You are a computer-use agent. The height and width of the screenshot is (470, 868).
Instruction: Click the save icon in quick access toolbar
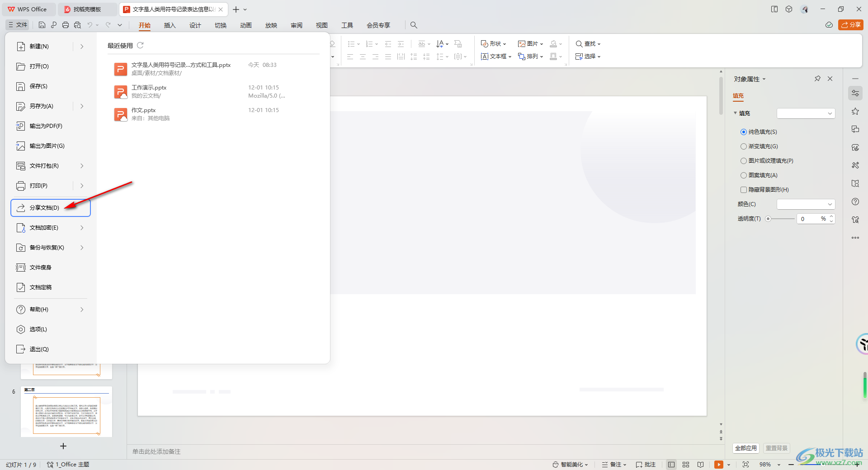(42, 25)
